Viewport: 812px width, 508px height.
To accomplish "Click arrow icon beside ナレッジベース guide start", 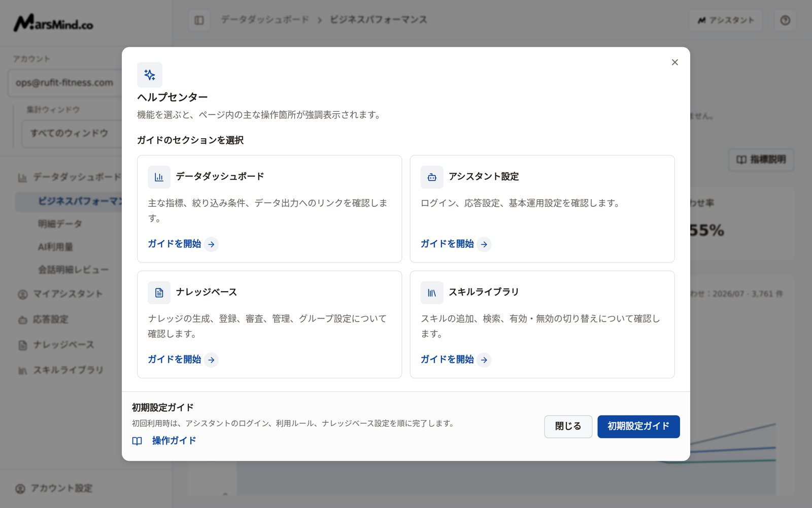I will [x=212, y=360].
